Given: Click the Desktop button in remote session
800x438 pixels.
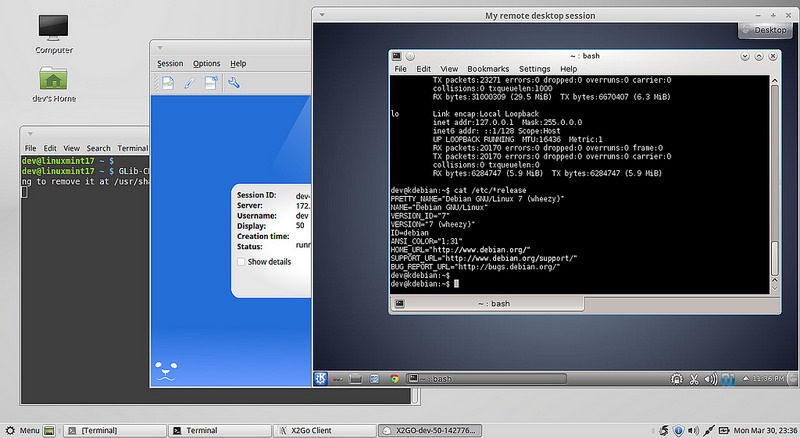Looking at the screenshot, I should tap(764, 31).
